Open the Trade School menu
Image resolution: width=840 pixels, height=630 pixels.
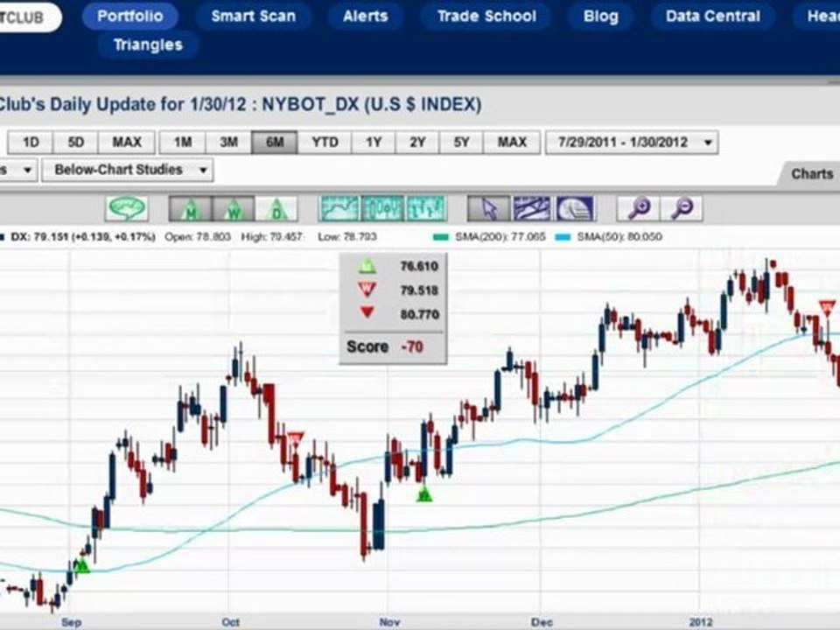coord(486,16)
